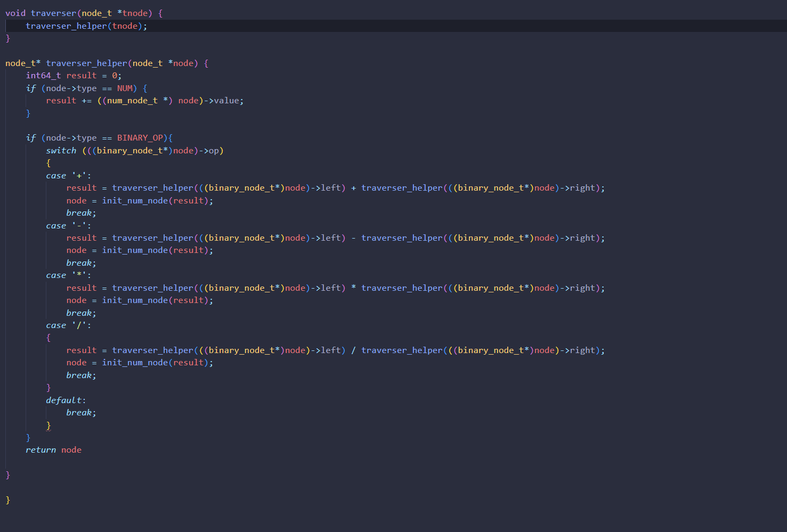Click the void keyword on the first line
The height and width of the screenshot is (532, 787).
(15, 13)
